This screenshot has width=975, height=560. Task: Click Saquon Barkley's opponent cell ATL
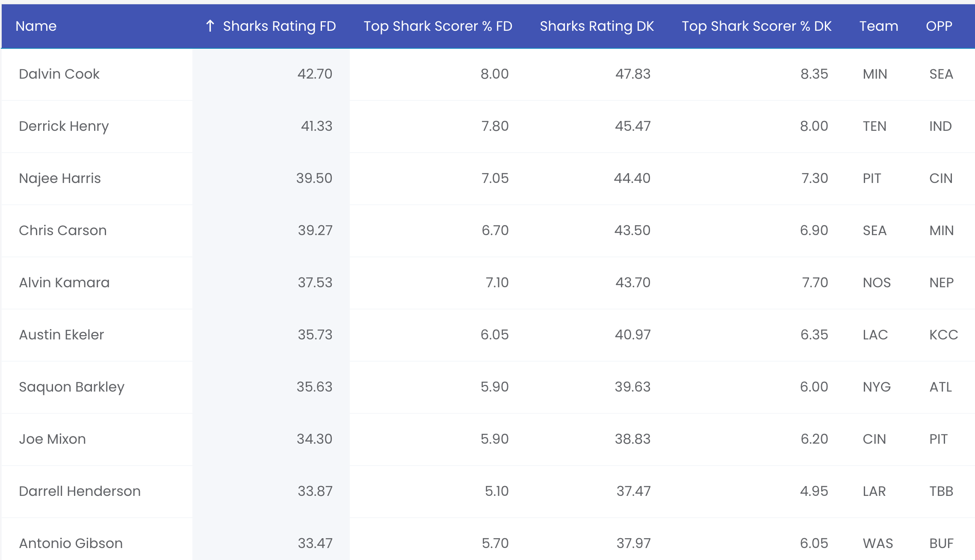(941, 387)
